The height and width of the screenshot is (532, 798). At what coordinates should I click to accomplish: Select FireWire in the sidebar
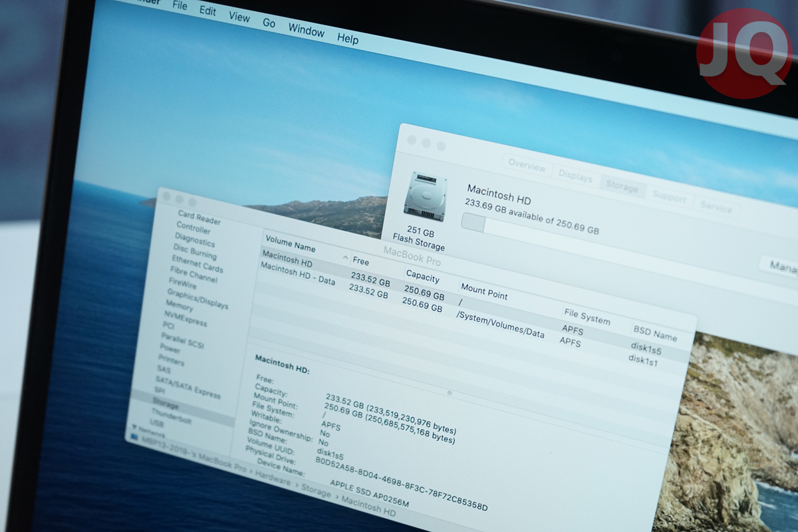coord(182,284)
